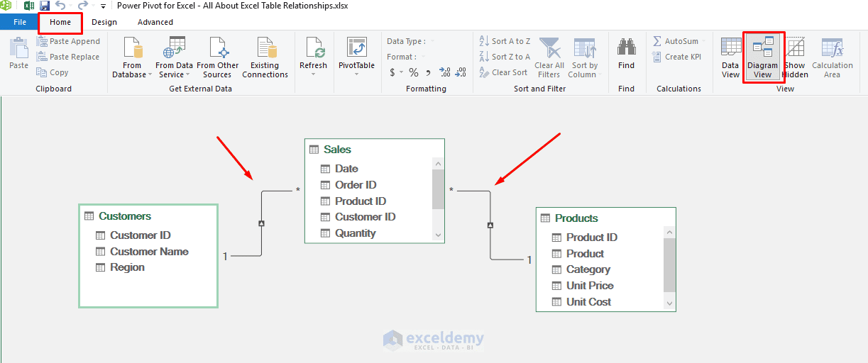Switch to the Design tab
Image resolution: width=868 pixels, height=363 pixels.
click(x=104, y=22)
